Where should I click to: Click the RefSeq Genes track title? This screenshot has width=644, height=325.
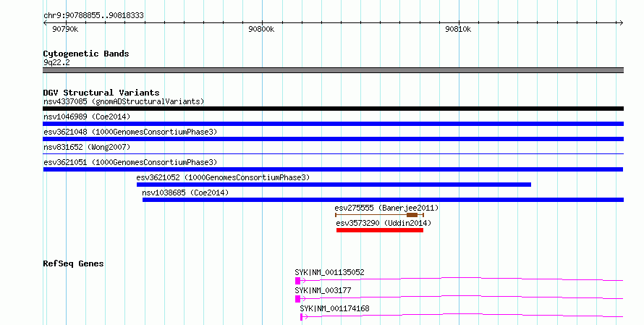point(73,263)
